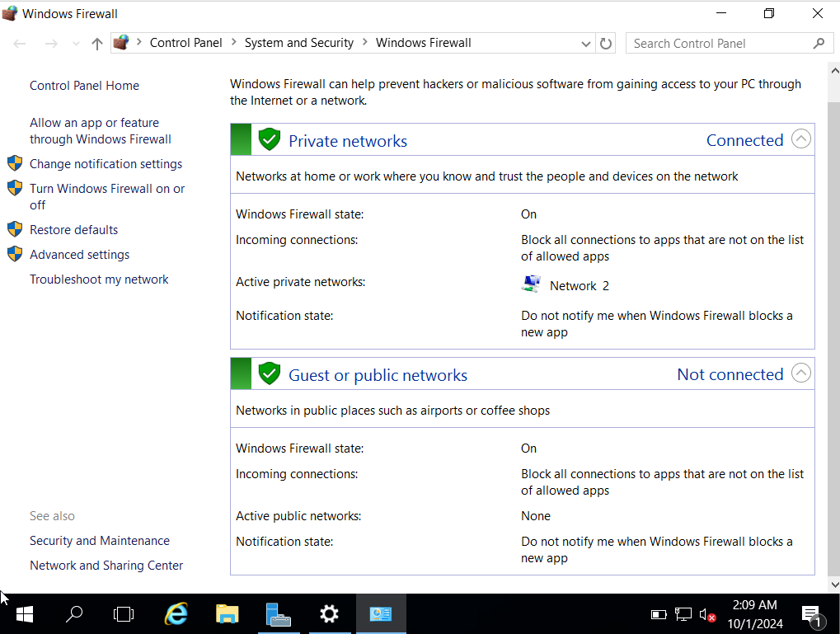Focus the Search Control Panel field

[729, 44]
